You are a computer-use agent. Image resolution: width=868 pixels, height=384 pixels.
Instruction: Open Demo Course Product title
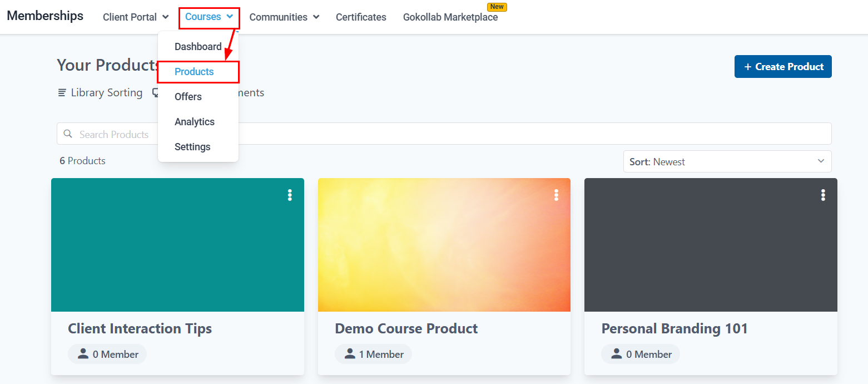(x=406, y=328)
